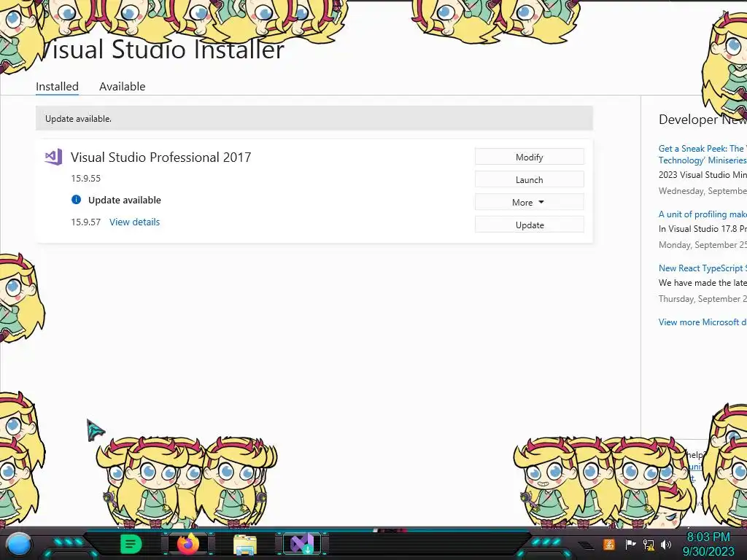Click the 'Visual Studio Professional 2017' title
The width and height of the screenshot is (747, 560).
click(x=161, y=157)
